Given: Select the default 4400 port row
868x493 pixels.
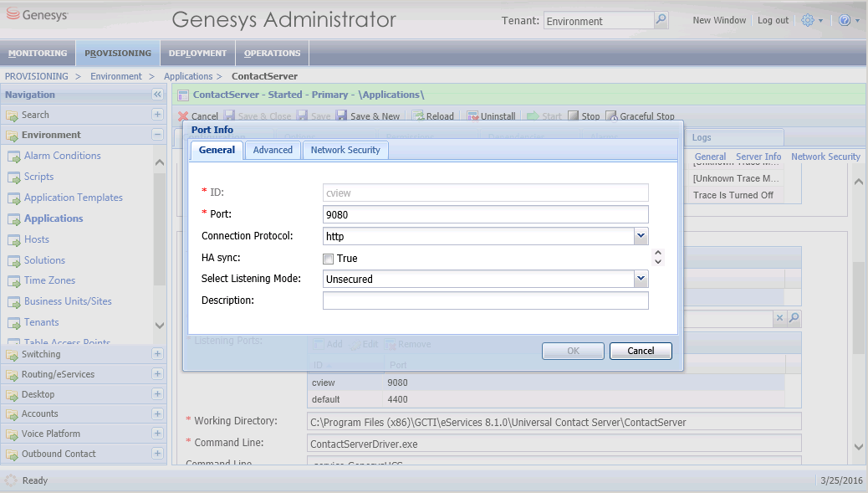Looking at the screenshot, I should (x=545, y=399).
